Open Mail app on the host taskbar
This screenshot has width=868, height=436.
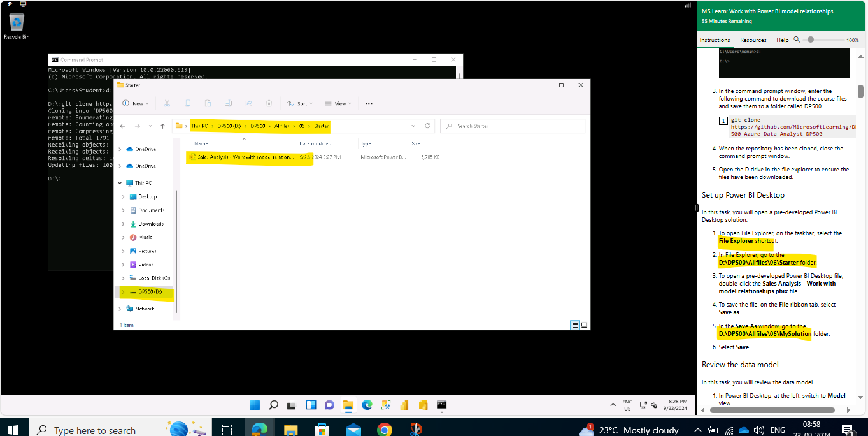tap(353, 430)
